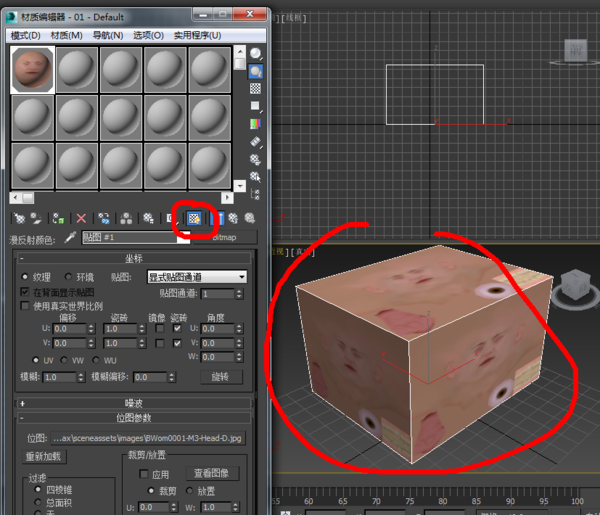Open the 材质(M) menu
Screen dimensions: 600x515
pyautogui.click(x=67, y=36)
